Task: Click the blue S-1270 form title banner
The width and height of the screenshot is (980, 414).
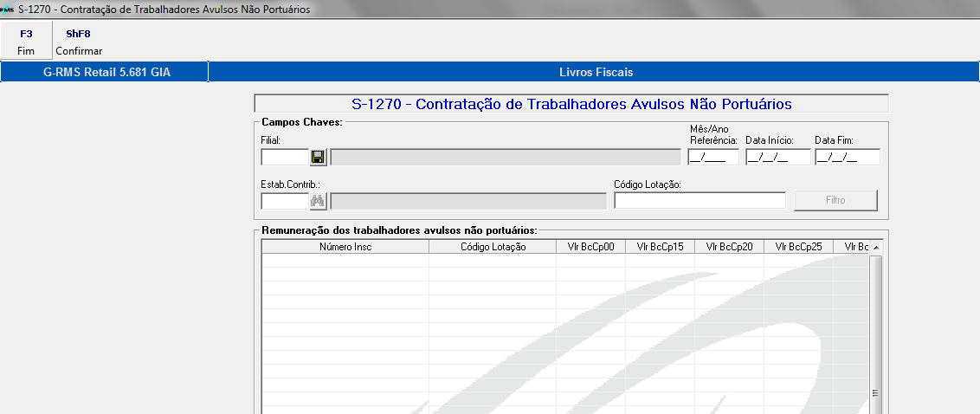Action: tap(571, 104)
